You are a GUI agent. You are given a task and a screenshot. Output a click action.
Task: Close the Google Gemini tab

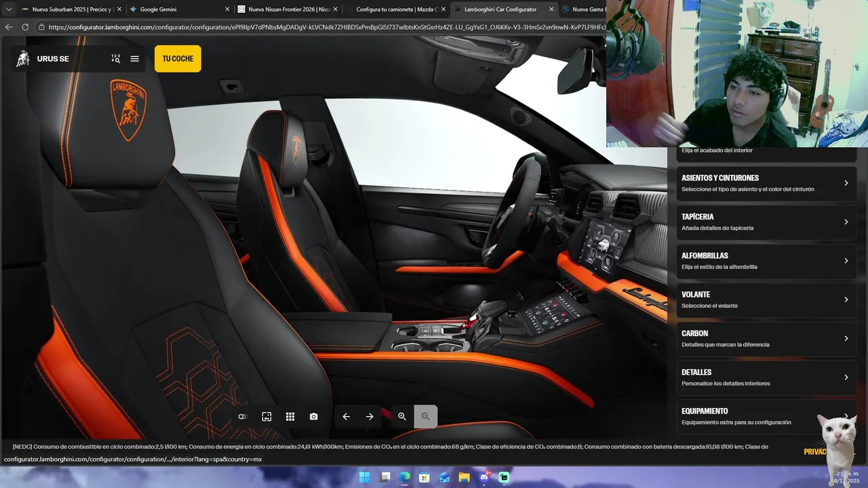pos(227,9)
